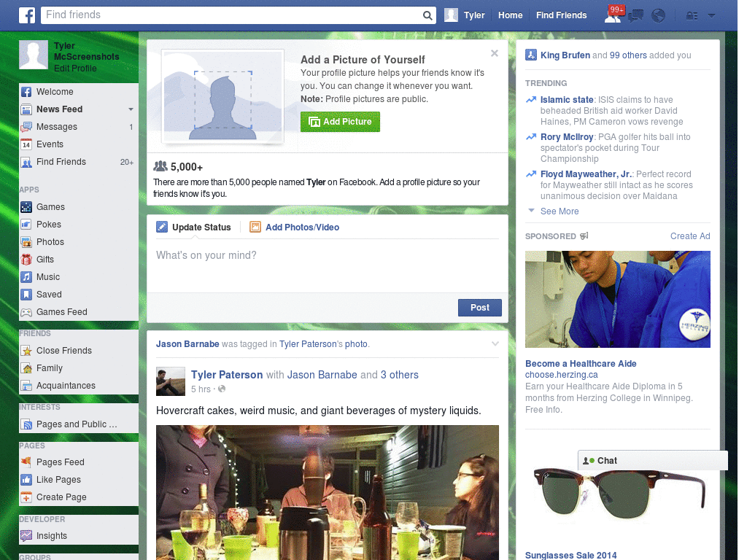This screenshot has height=560, width=747.
Task: Open friend requests icon with 99+ badge
Action: [614, 15]
